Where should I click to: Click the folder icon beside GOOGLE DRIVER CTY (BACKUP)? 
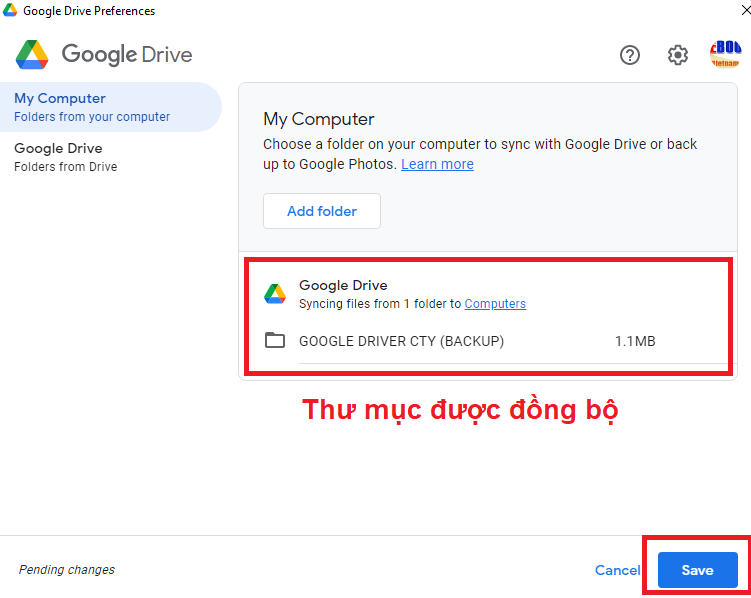(x=275, y=340)
